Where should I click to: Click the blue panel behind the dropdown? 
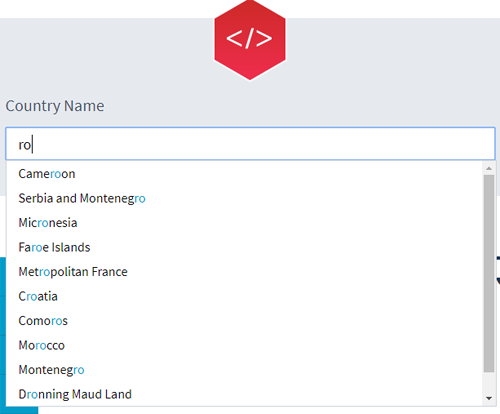tap(3, 333)
